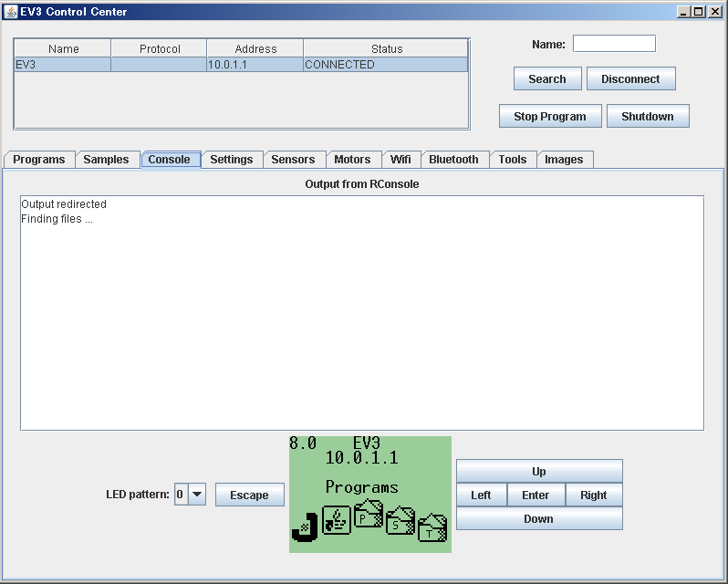Click the Search button
Image resolution: width=728 pixels, height=584 pixels.
547,78
